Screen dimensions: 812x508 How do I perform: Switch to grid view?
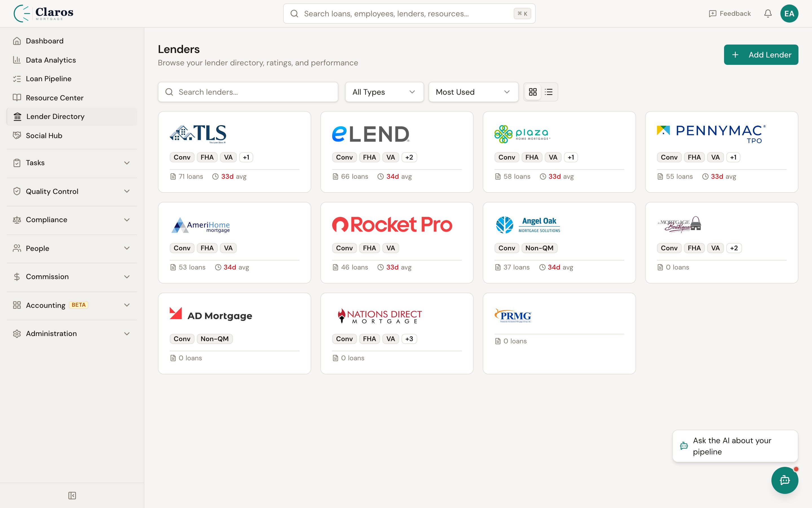[x=533, y=92]
